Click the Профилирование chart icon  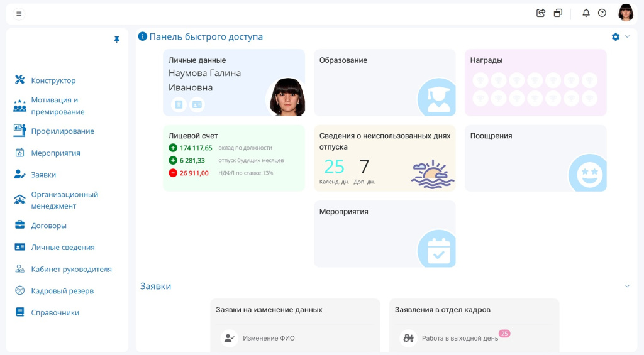[x=19, y=131]
